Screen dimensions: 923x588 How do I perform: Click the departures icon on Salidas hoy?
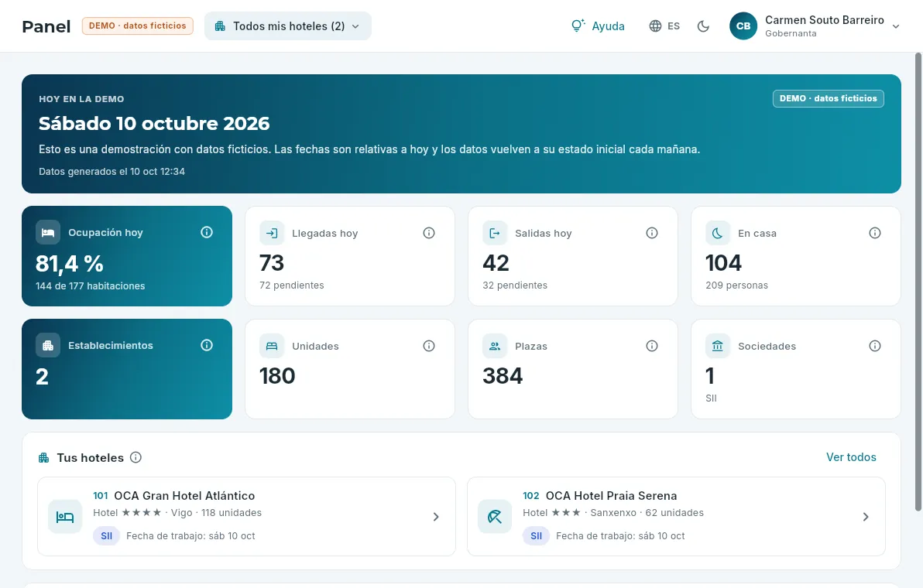[x=495, y=233]
